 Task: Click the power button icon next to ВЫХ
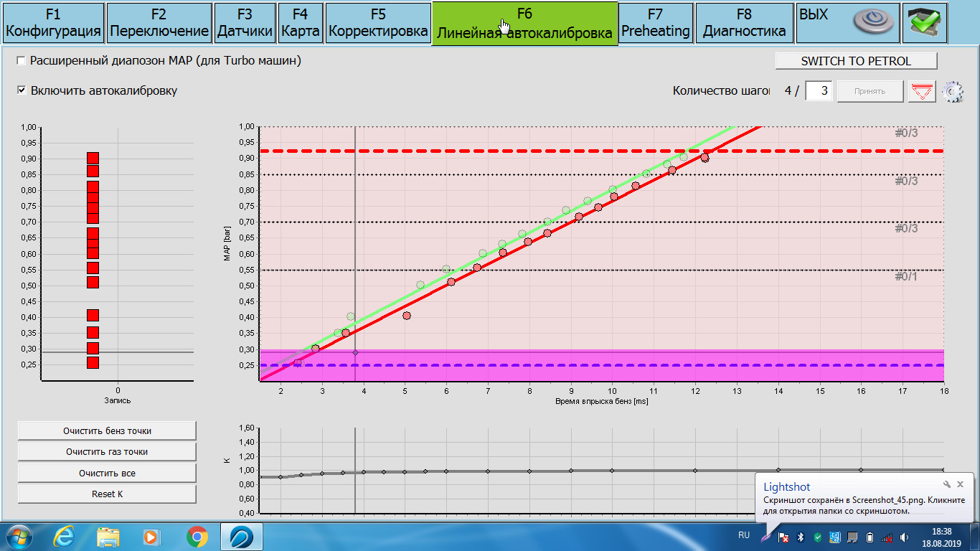872,22
